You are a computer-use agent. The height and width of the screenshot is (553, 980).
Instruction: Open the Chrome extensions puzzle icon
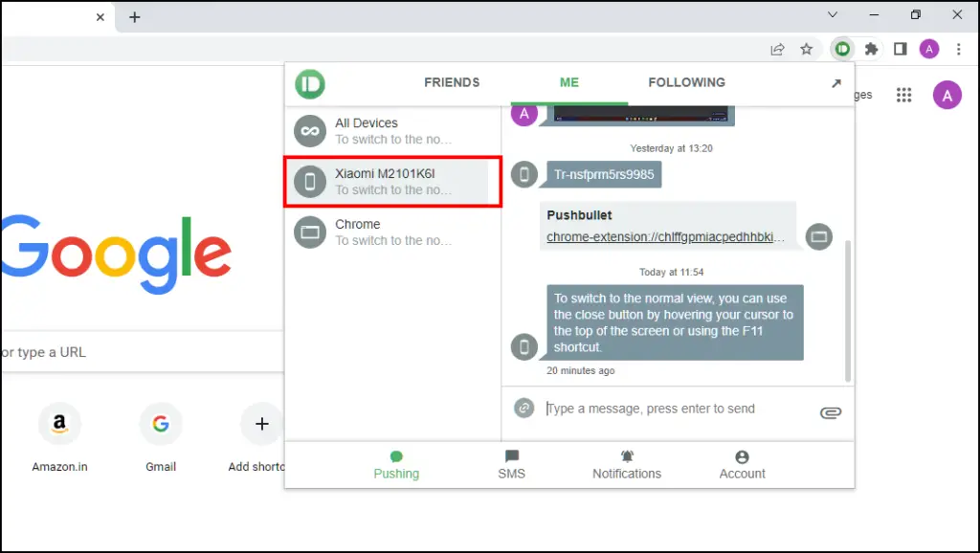(871, 49)
